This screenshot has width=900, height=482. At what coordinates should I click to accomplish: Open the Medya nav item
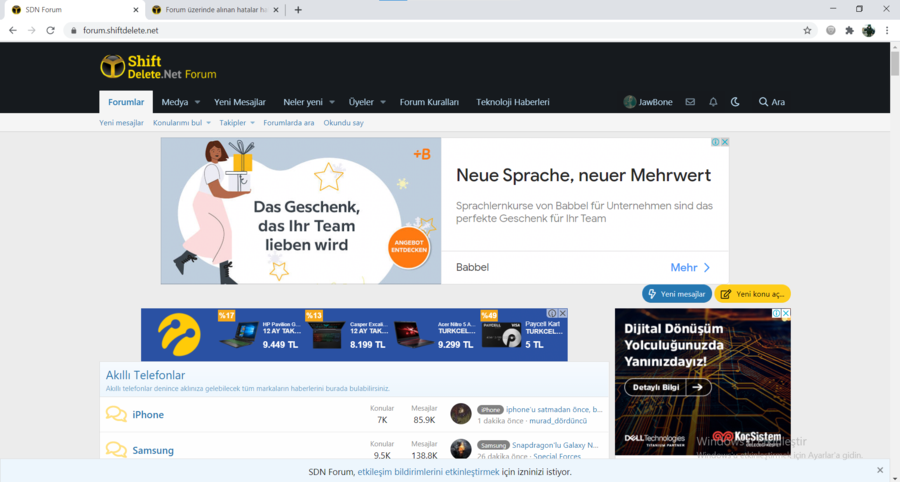pos(174,102)
